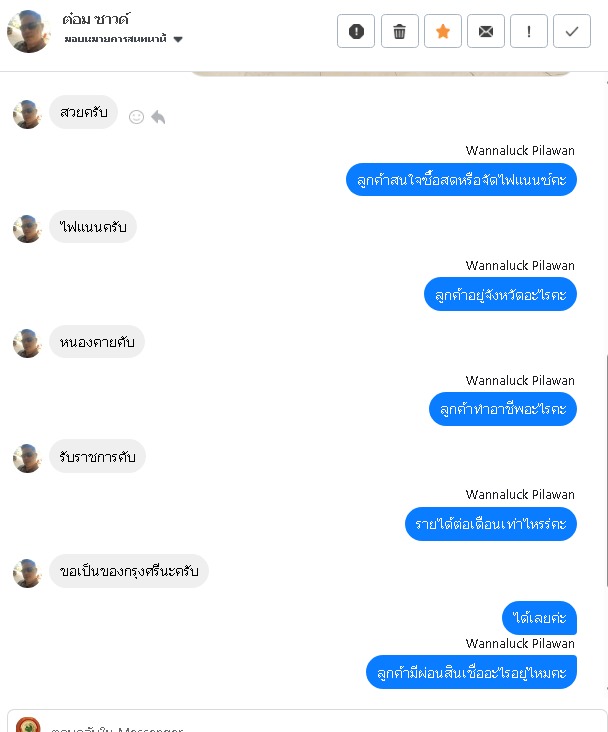Click the ไฟแนนครับ message bubble
Viewport: 608px width, 732px height.
click(x=93, y=227)
